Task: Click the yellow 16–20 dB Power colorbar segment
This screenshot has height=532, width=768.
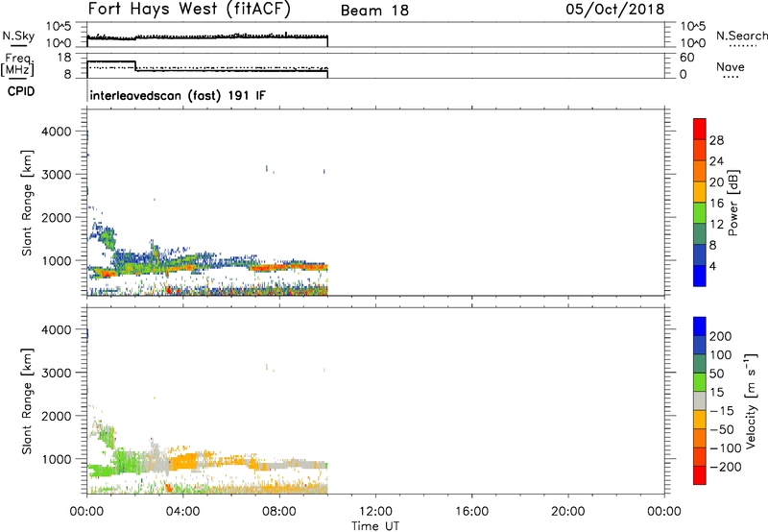Action: 700,191
